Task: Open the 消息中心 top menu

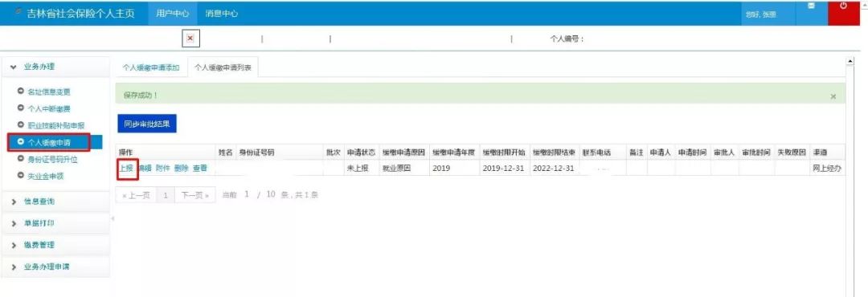Action: (222, 14)
